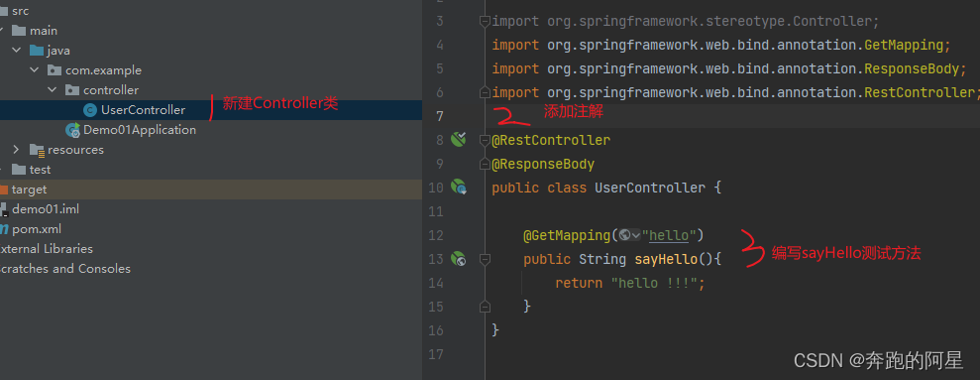Screen dimensions: 980x380
Task: Place the cursor on empty line 7
Action: pos(732,116)
